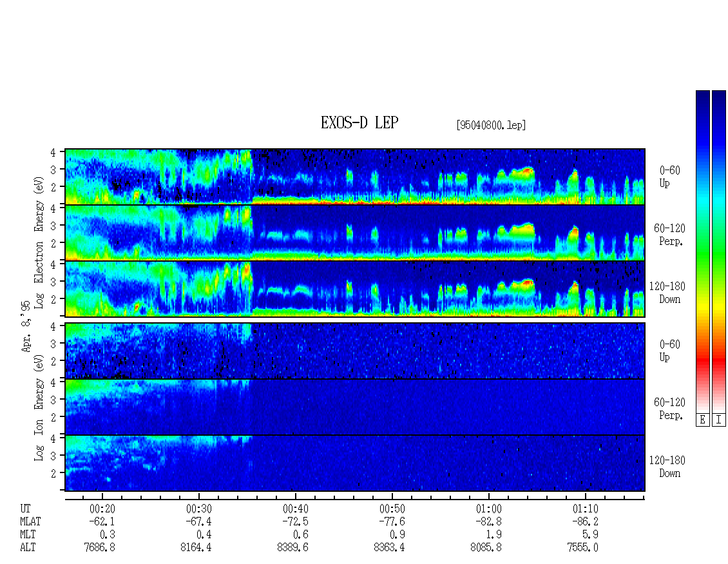This screenshot has height=564, width=728.
Task: Select the ion '60-120 Perp.' pitch angle label
Action: (669, 409)
